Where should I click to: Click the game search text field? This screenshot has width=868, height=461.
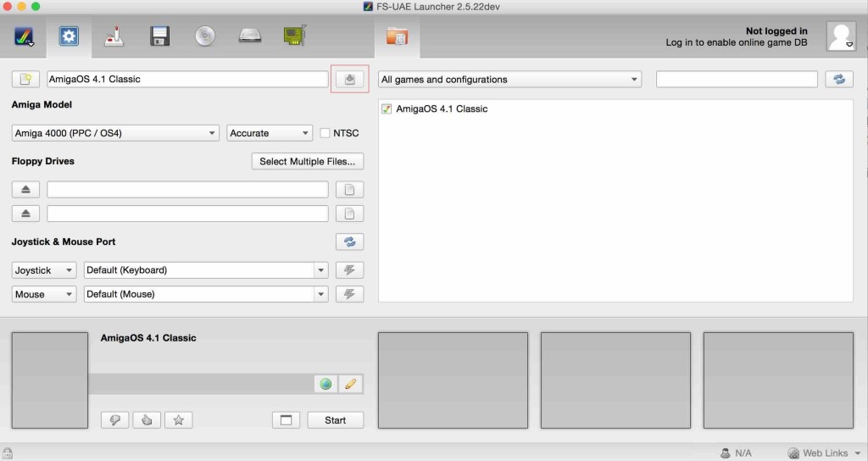737,79
